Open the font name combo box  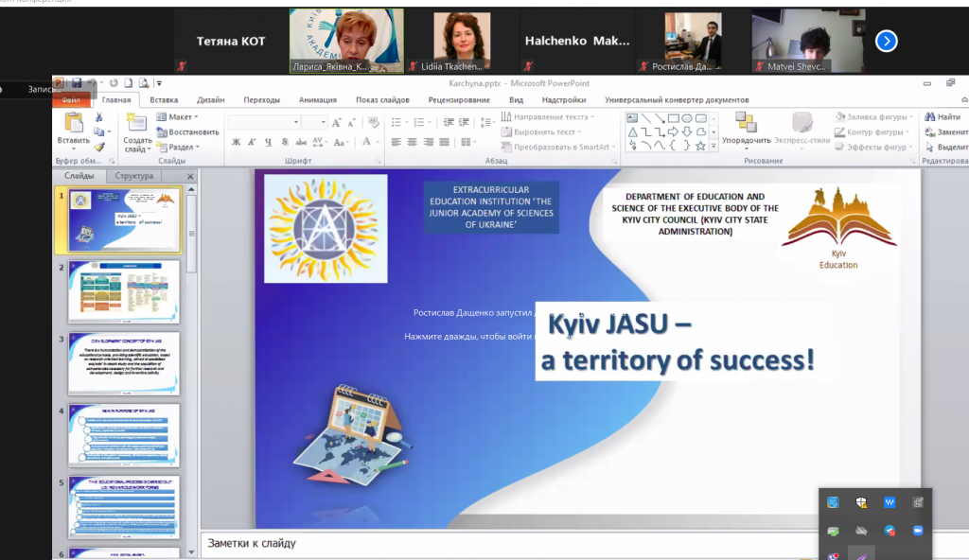265,122
